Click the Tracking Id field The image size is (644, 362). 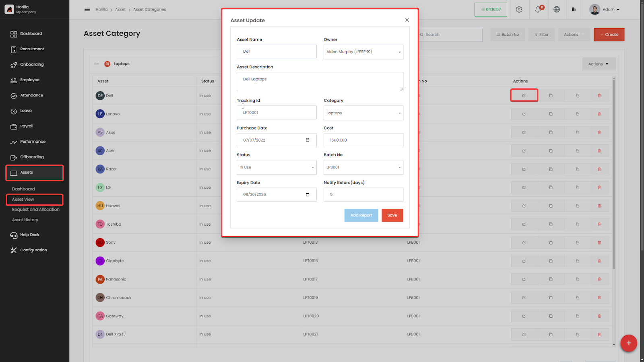coord(277,113)
